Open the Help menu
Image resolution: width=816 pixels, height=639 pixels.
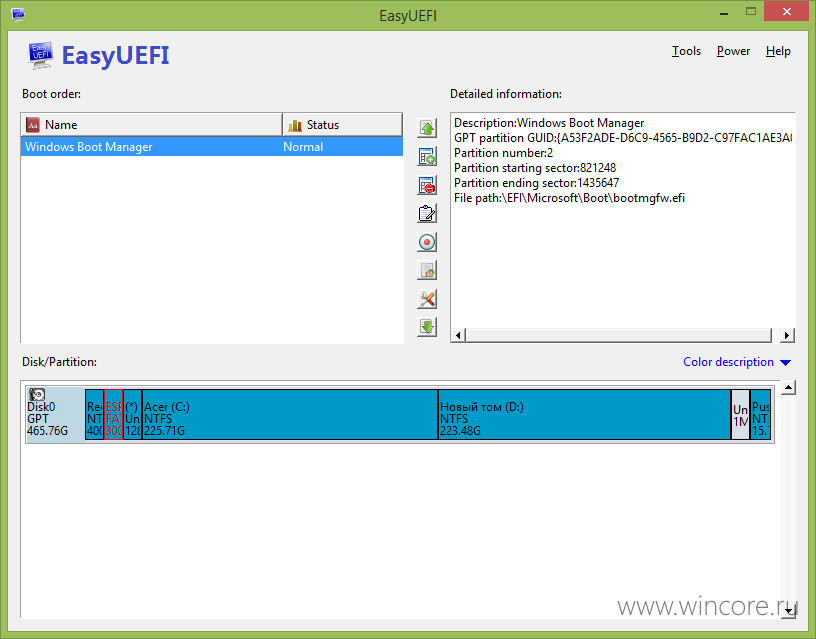pos(778,51)
